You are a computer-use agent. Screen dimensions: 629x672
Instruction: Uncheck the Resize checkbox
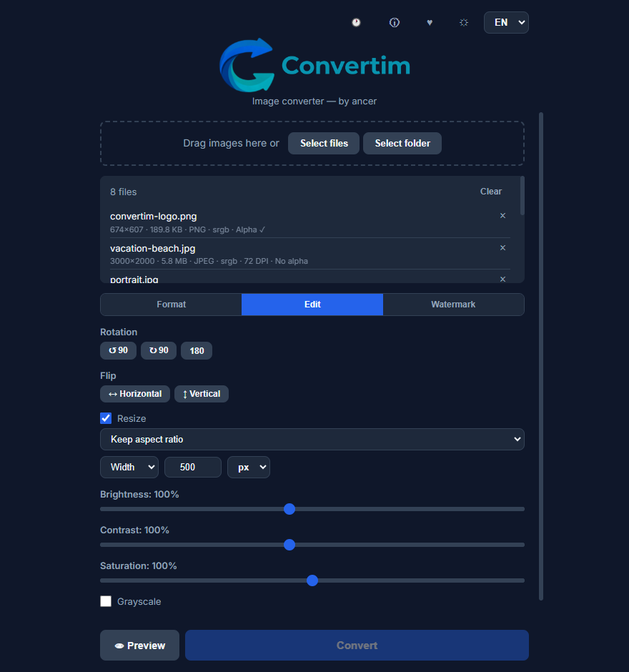[106, 418]
